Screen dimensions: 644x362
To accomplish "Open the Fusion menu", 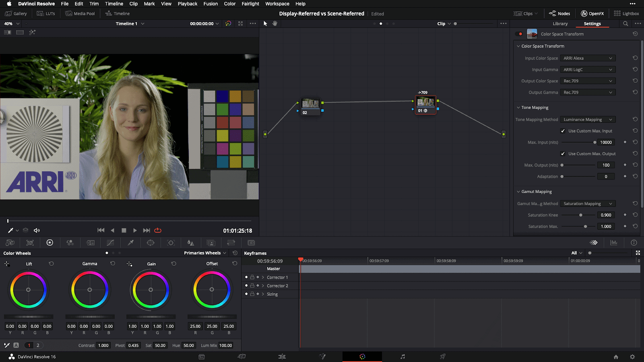I will coord(211,4).
